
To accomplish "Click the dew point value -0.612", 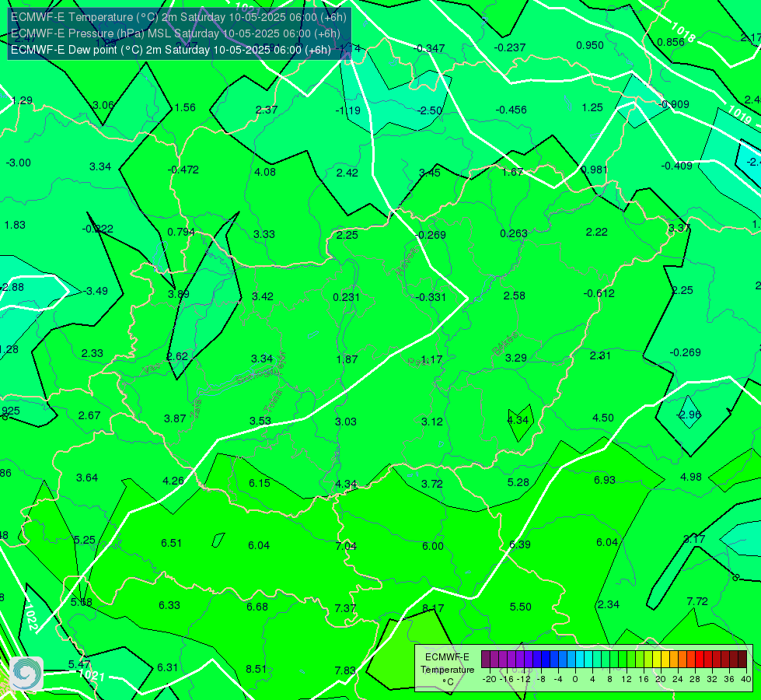I will 599,293.
